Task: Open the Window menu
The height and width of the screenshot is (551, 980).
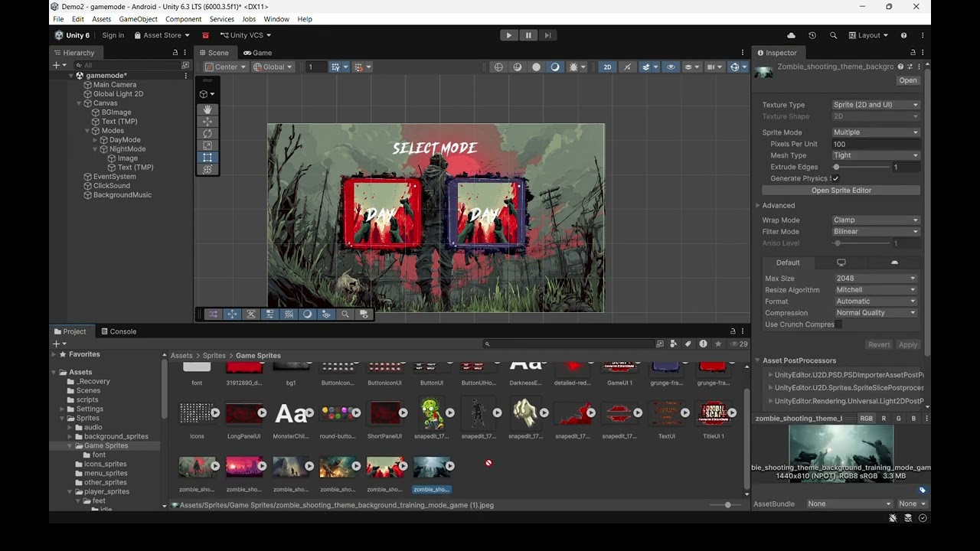Action: pos(276,19)
